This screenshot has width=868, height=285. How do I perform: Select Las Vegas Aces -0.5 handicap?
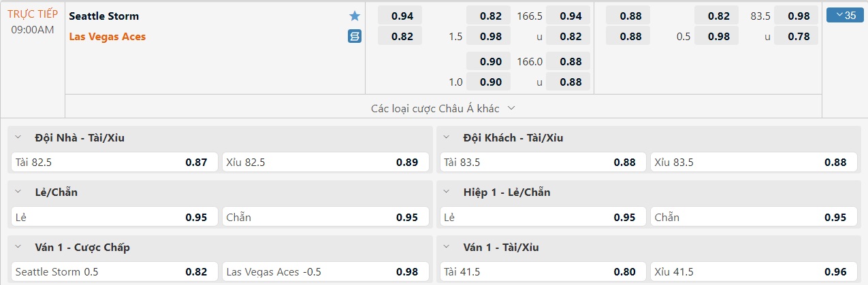325,272
